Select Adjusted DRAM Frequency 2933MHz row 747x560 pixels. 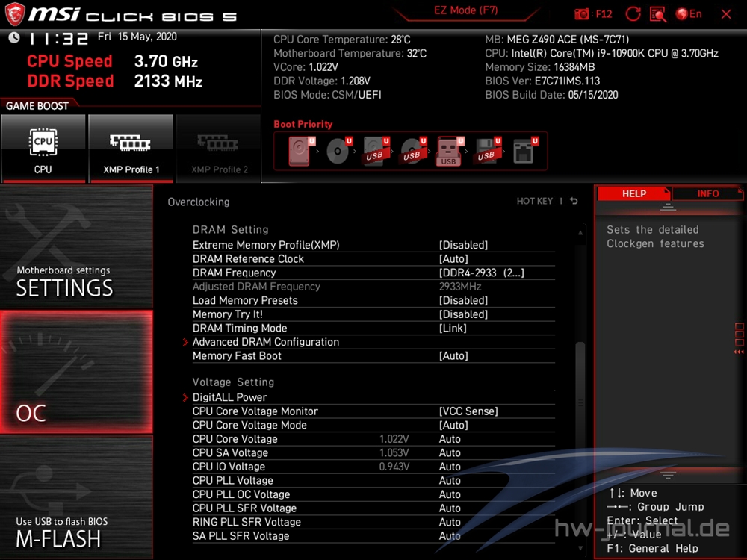[x=373, y=287]
